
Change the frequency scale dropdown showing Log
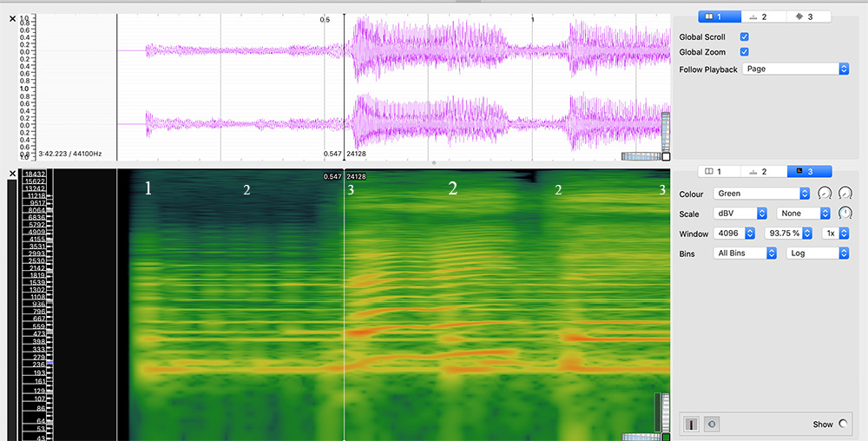[817, 253]
